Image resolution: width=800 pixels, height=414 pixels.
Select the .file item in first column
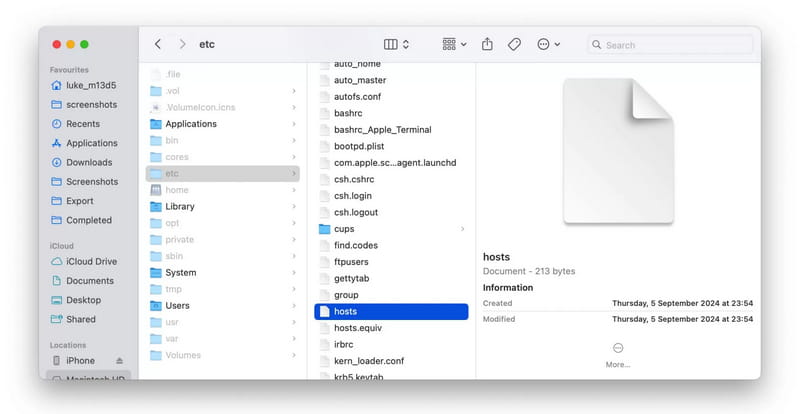click(x=222, y=75)
